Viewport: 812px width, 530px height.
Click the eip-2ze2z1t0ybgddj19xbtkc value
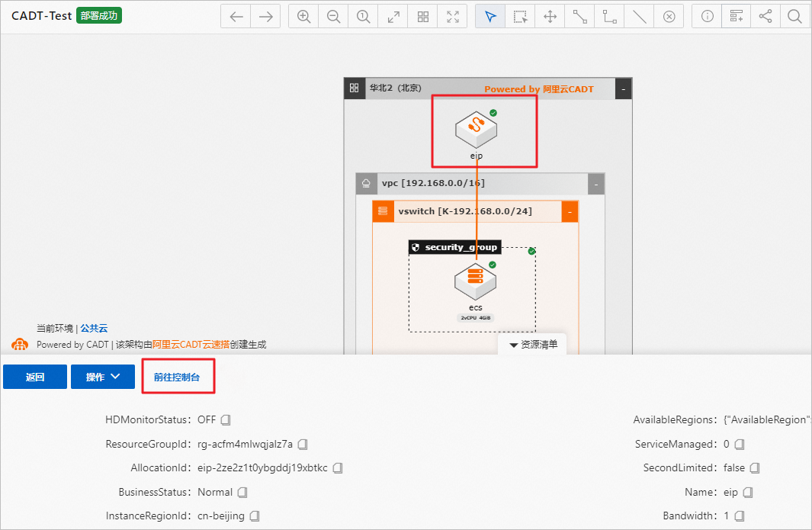pos(262,467)
